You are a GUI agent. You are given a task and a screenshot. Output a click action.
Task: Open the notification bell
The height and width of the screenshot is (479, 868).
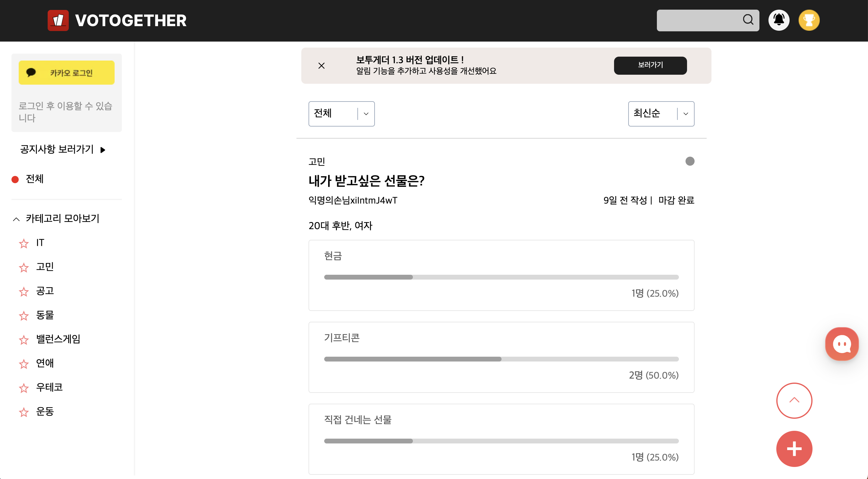pyautogui.click(x=779, y=20)
